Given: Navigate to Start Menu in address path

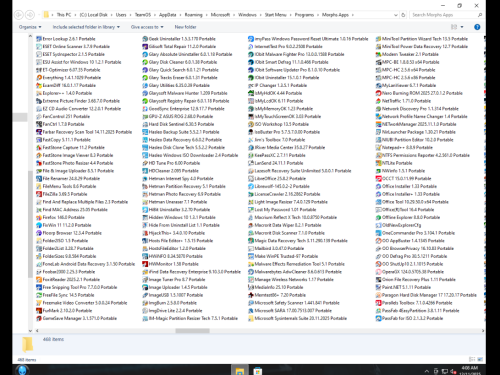Looking at the screenshot, I should (x=275, y=15).
